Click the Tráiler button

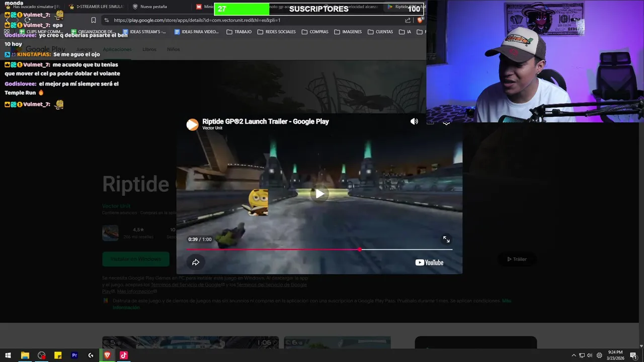(x=517, y=259)
